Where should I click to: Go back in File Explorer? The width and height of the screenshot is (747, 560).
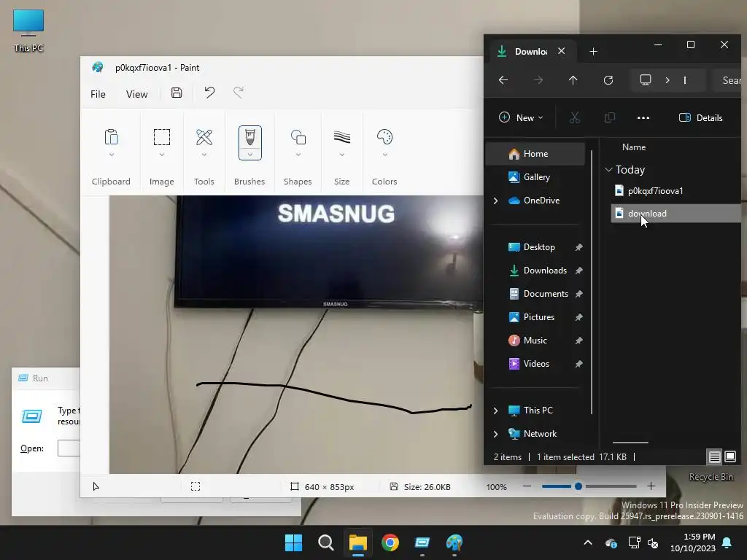click(x=503, y=80)
